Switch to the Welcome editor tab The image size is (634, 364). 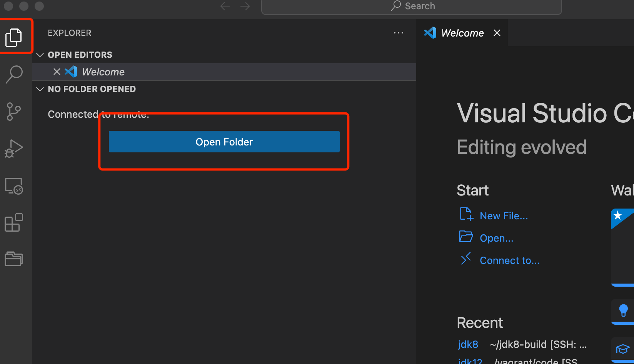coord(462,33)
